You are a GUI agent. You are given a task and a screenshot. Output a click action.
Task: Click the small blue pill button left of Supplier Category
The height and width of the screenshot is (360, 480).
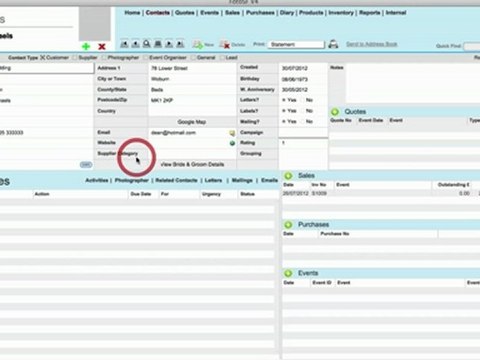(x=86, y=165)
